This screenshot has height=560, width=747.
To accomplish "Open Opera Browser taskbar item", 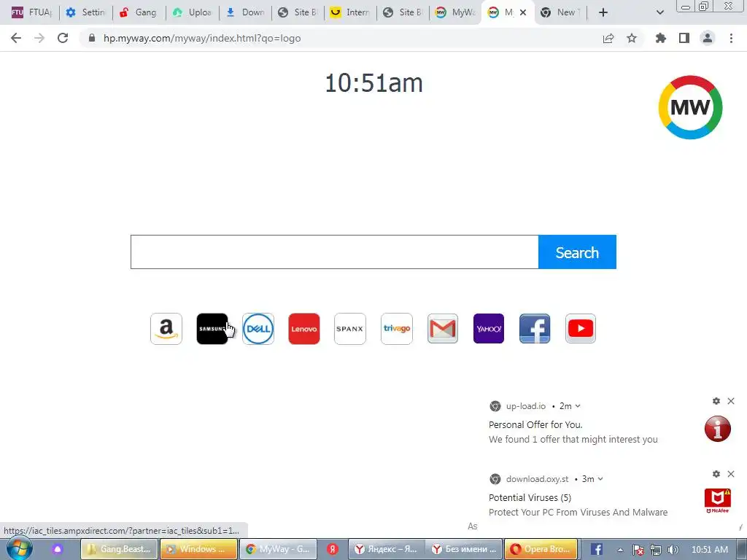I will point(541,549).
